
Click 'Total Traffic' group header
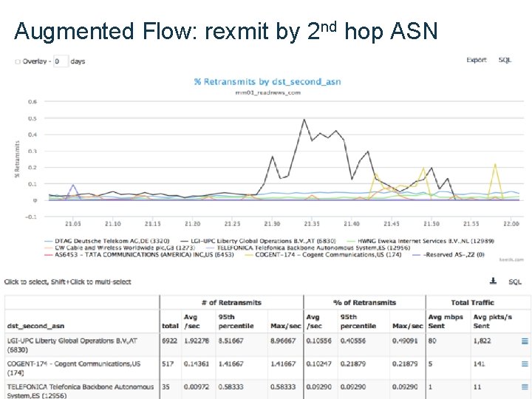(473, 303)
